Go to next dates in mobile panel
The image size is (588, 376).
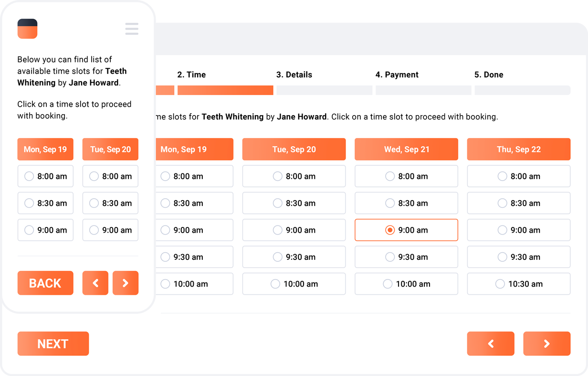coord(126,283)
